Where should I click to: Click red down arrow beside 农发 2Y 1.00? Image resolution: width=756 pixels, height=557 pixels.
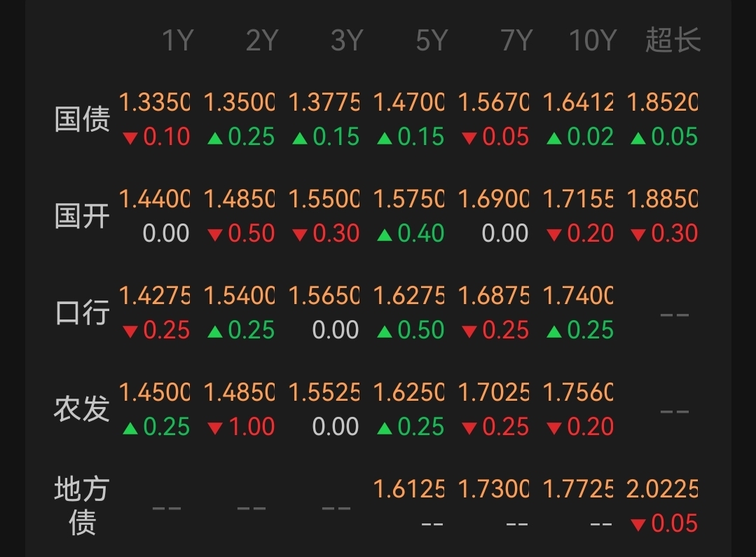point(215,428)
